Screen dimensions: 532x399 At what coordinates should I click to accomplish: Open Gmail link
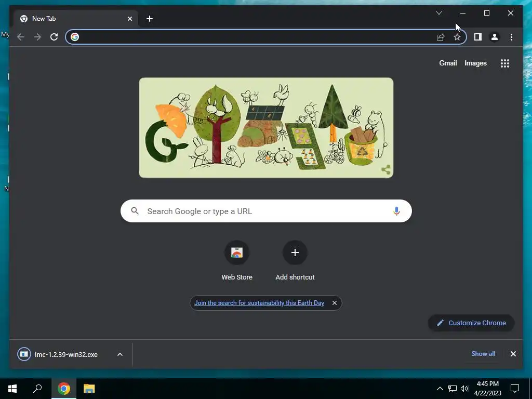(x=448, y=63)
